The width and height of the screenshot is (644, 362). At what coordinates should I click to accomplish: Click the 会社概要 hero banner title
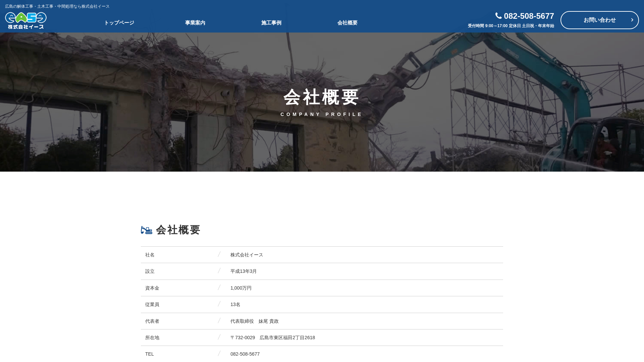pyautogui.click(x=322, y=97)
